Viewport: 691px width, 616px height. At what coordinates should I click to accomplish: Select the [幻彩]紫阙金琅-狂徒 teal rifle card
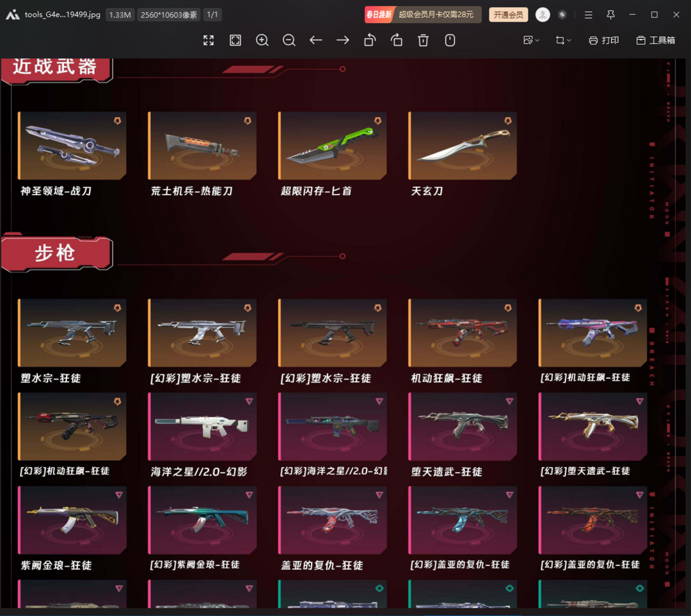tap(202, 520)
